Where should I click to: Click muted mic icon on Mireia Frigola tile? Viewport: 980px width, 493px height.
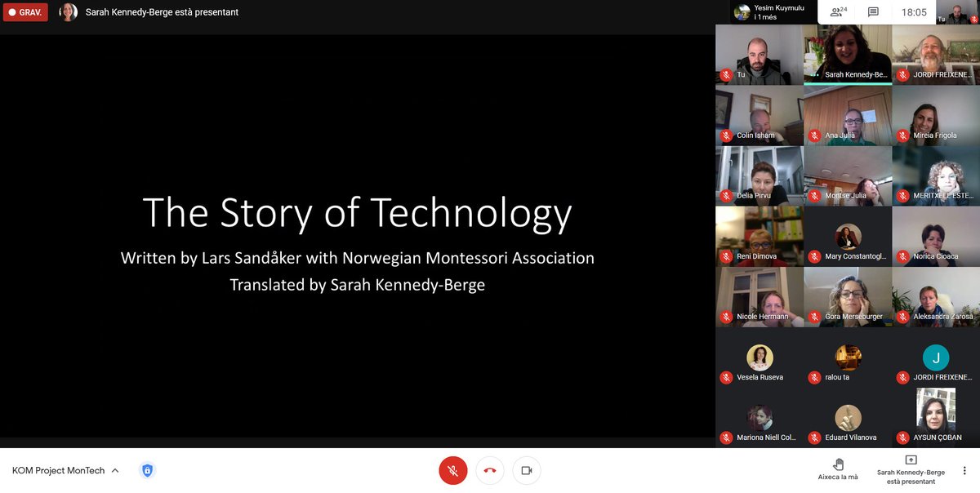[902, 135]
